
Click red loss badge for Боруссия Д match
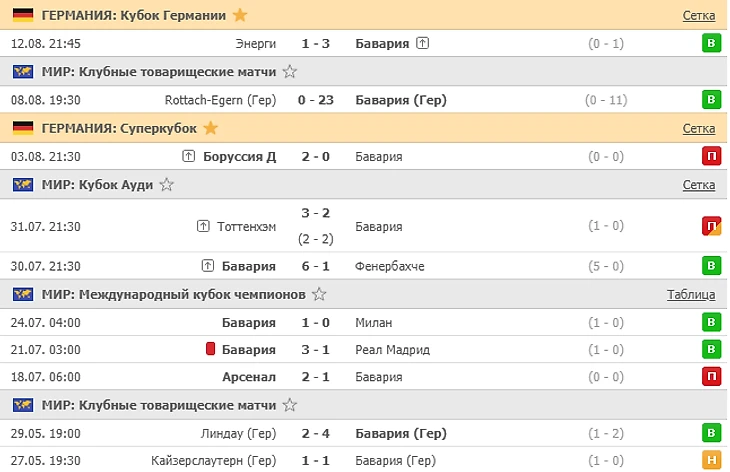[711, 156]
